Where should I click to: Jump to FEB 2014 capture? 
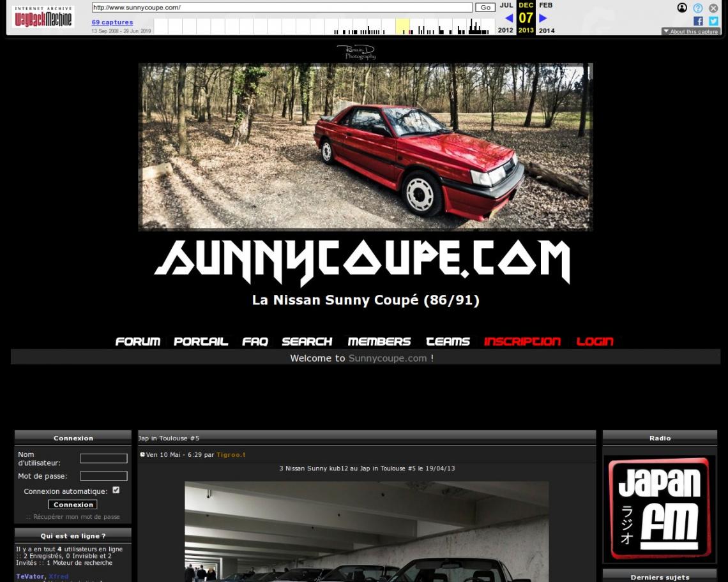(x=546, y=18)
